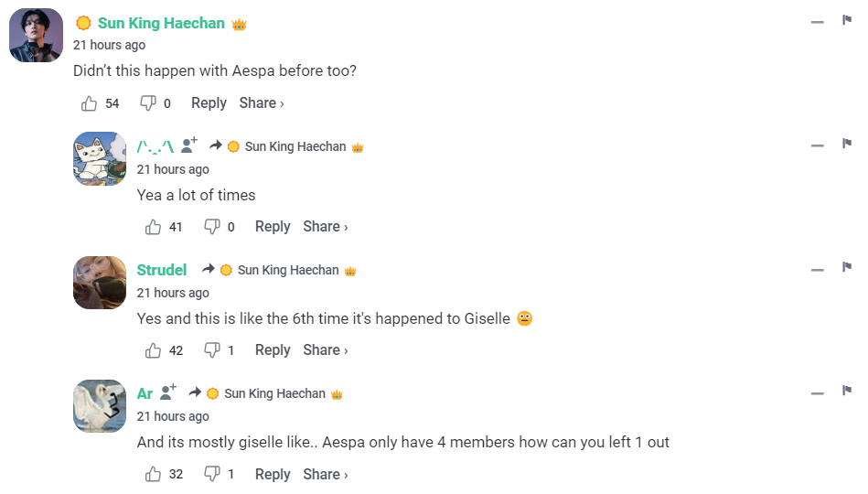868x494 pixels.
Task: Upvote Ar's reply about 4 members
Action: click(153, 474)
